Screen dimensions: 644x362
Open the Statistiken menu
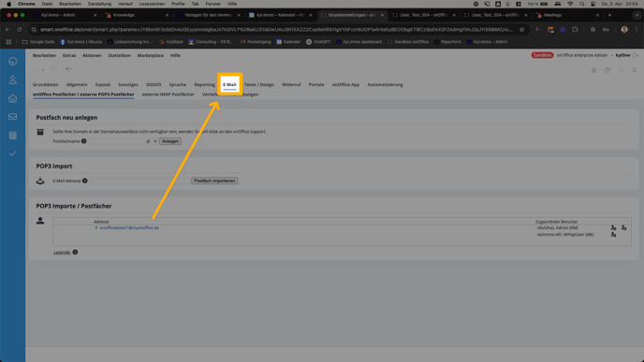[x=120, y=55]
